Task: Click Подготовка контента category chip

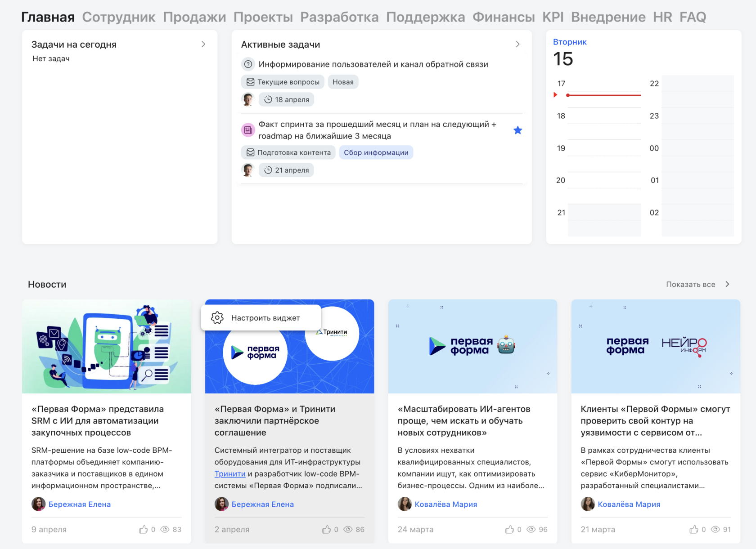Action: tap(288, 152)
